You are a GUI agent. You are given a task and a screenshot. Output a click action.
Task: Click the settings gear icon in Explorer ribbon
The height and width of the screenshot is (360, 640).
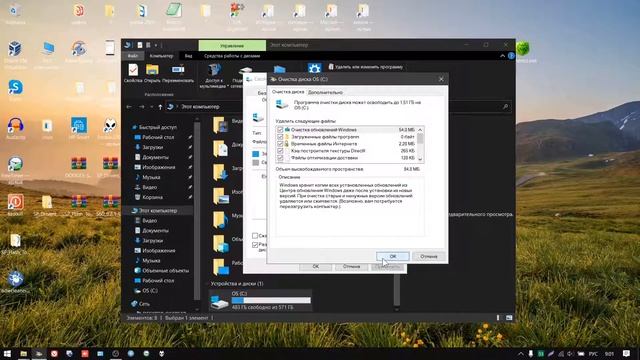click(314, 68)
